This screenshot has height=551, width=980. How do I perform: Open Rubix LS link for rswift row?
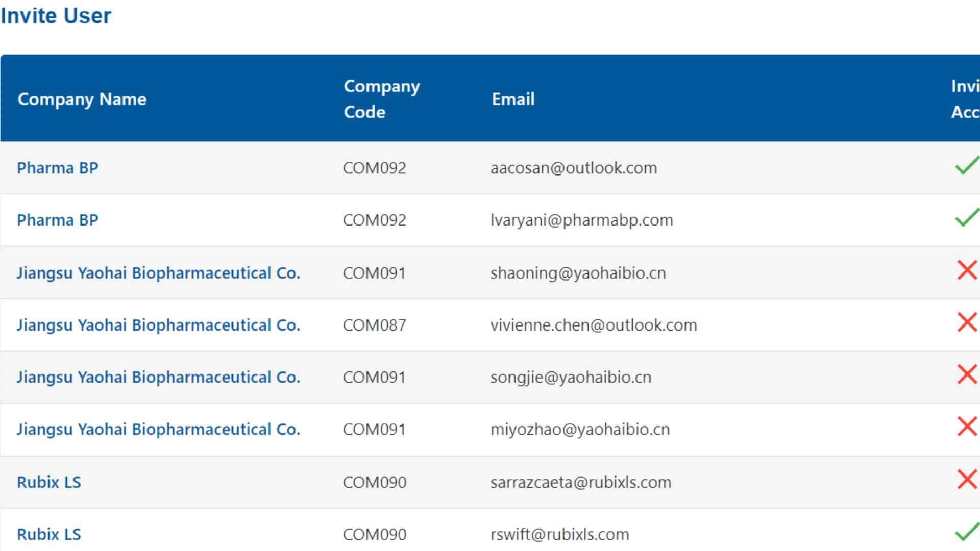tap(49, 534)
